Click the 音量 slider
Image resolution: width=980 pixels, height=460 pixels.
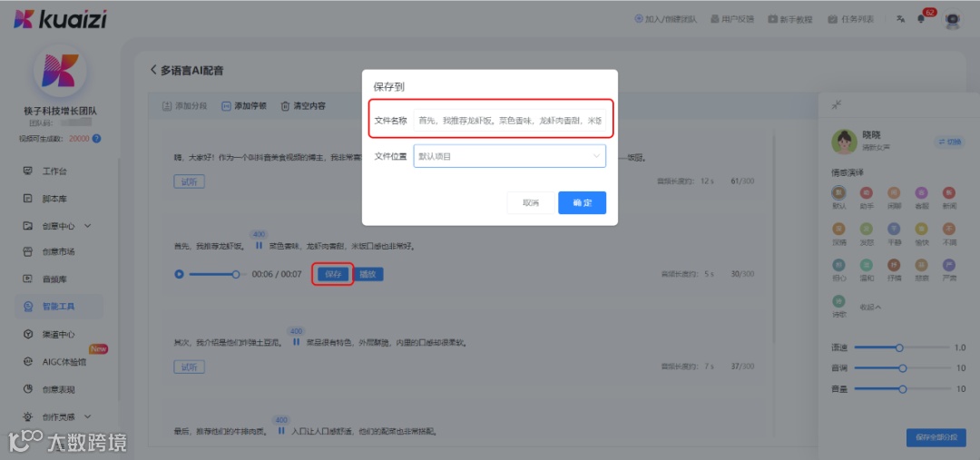(902, 388)
